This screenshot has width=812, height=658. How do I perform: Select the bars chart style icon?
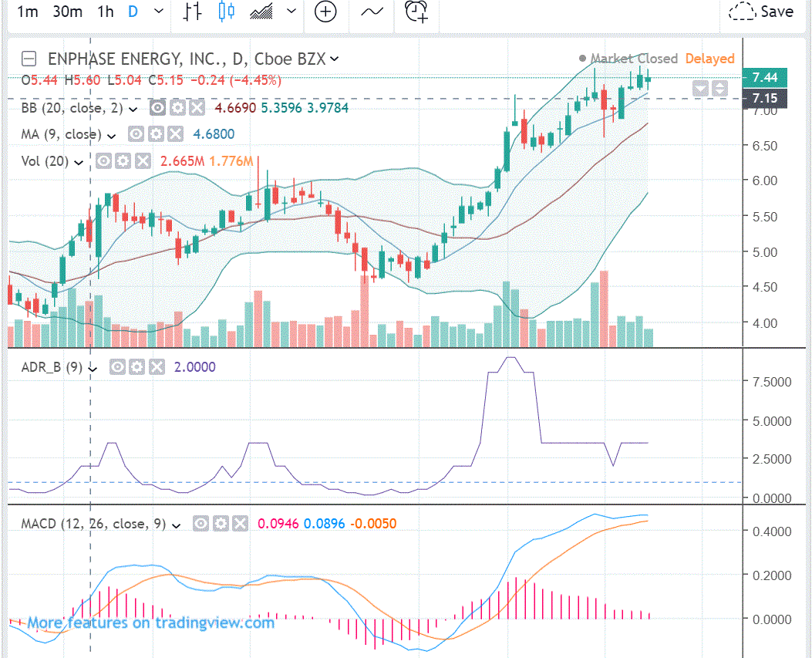(x=192, y=12)
